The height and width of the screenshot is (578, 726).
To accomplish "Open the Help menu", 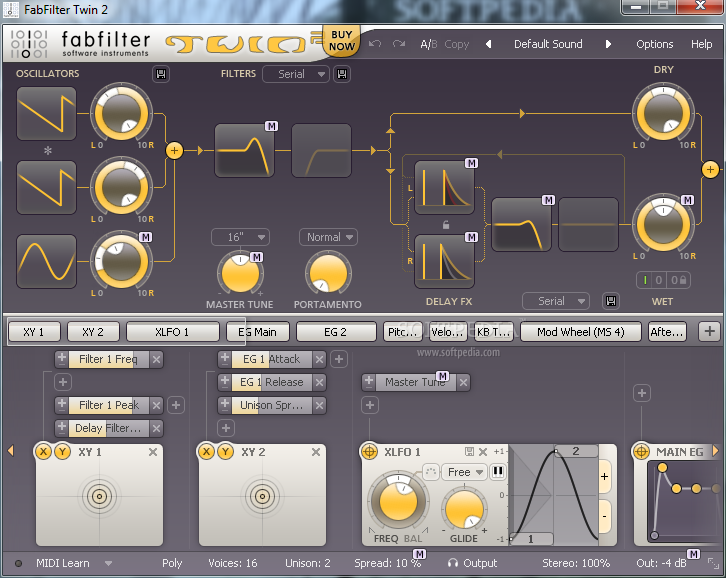I will tap(701, 44).
